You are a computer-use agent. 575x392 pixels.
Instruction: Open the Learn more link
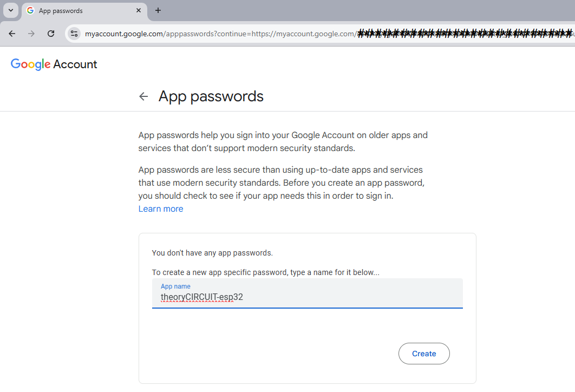click(161, 209)
